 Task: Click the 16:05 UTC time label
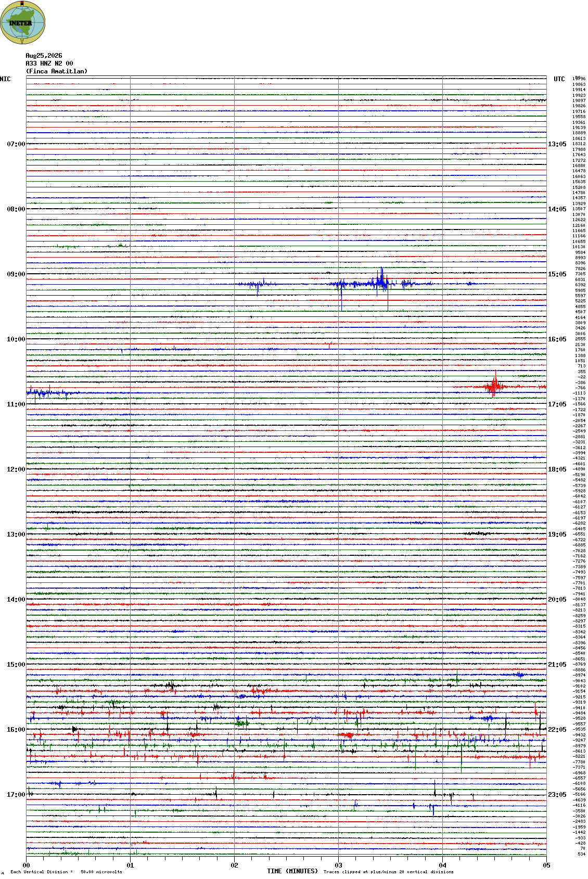(x=557, y=339)
